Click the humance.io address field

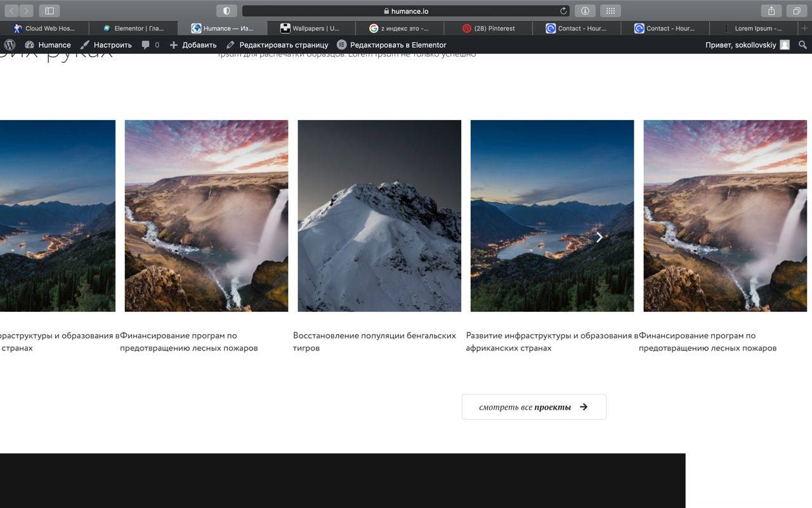click(406, 11)
